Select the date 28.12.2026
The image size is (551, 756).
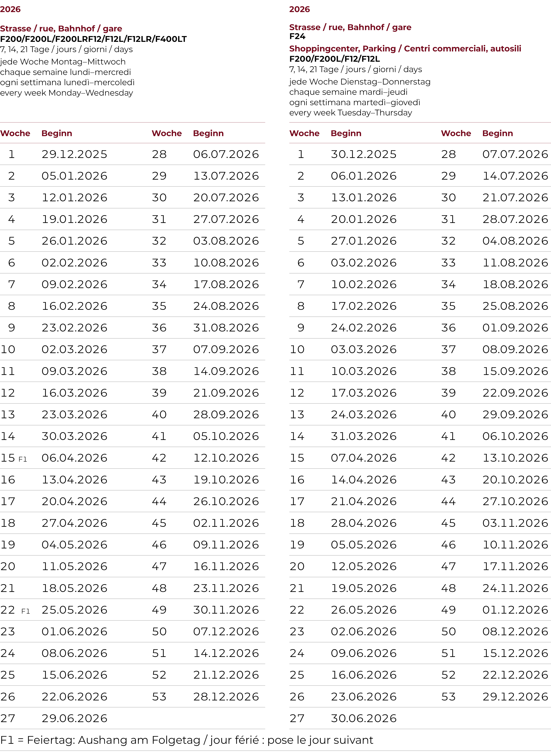226,697
